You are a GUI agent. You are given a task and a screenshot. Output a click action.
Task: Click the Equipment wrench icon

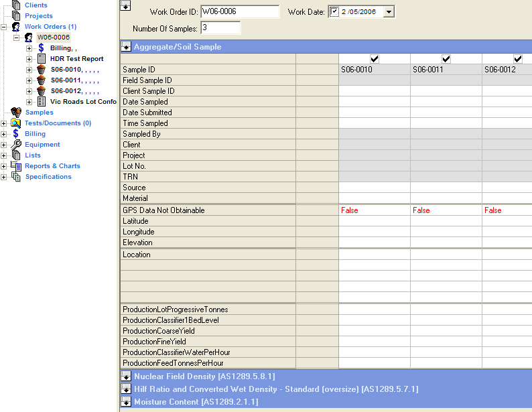[x=16, y=145]
